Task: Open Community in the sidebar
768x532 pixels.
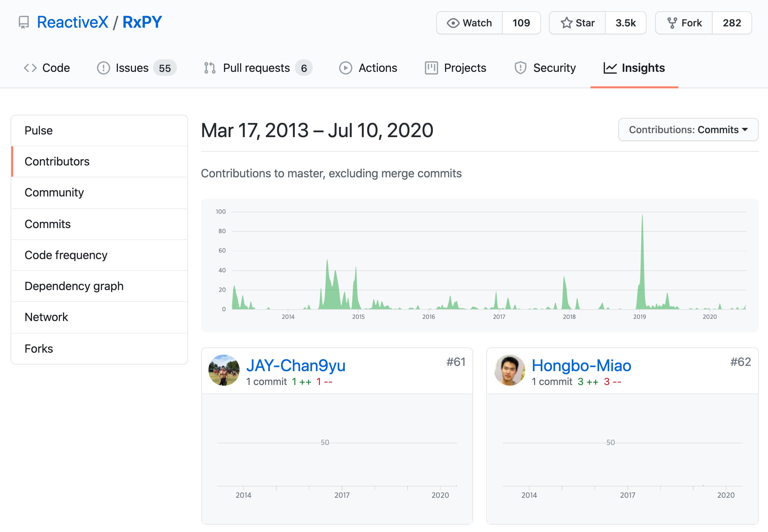Action: click(99, 193)
